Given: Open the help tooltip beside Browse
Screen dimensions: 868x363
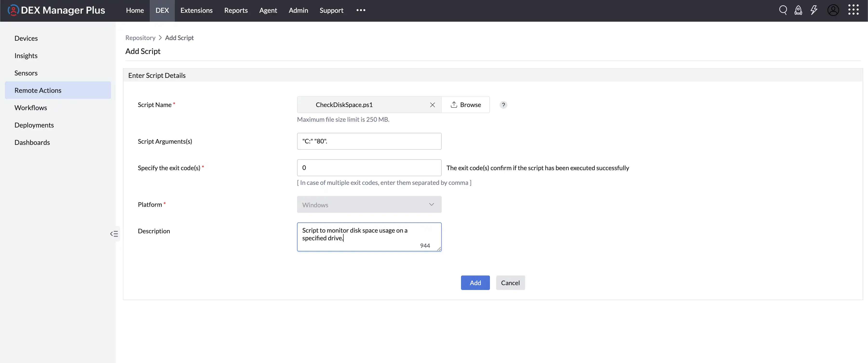Looking at the screenshot, I should pos(503,105).
